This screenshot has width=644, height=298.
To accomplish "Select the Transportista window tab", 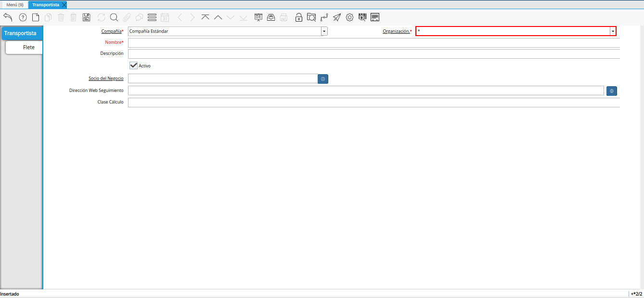I will pyautogui.click(x=46, y=4).
